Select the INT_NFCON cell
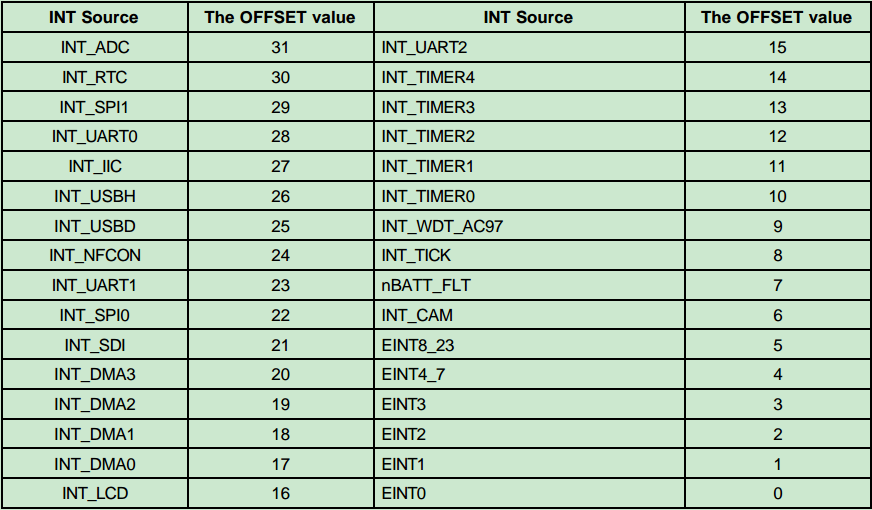Viewport: 872px width, 510px height. coord(95,255)
